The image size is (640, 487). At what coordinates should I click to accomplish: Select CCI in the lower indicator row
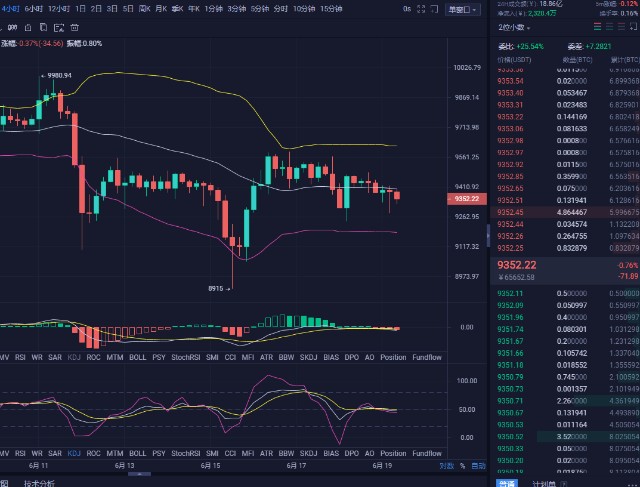coord(230,453)
